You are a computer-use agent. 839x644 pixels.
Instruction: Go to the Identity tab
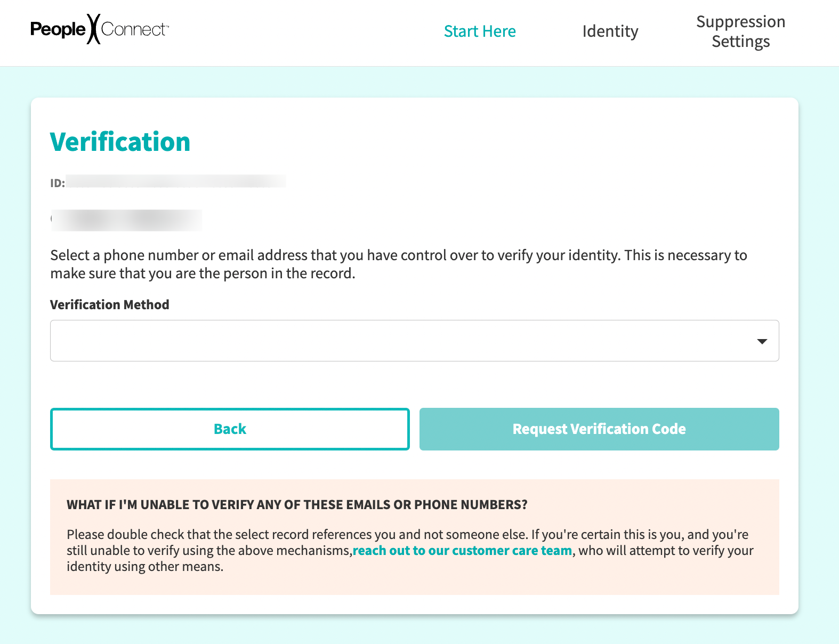(610, 31)
